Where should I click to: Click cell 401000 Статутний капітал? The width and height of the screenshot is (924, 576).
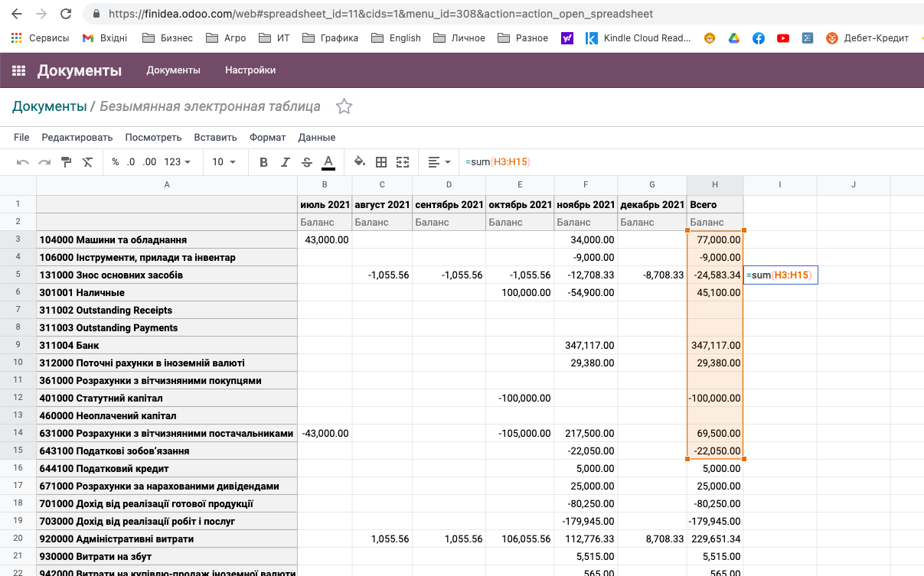pyautogui.click(x=167, y=398)
